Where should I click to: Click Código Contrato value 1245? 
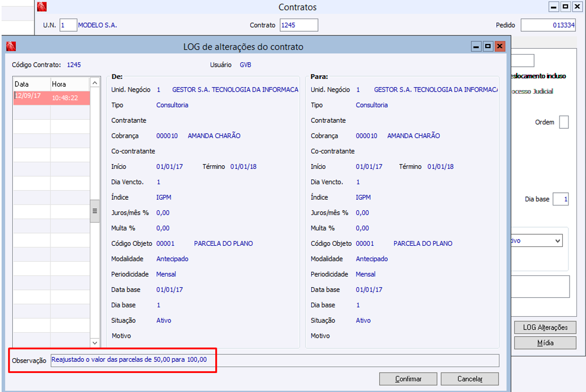[74, 65]
